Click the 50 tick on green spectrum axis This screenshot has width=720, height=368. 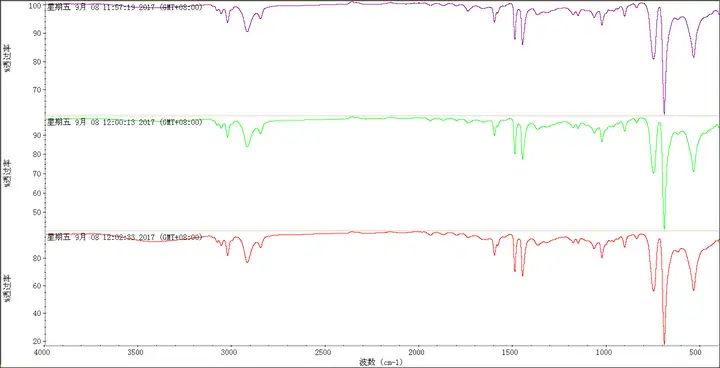[38, 212]
